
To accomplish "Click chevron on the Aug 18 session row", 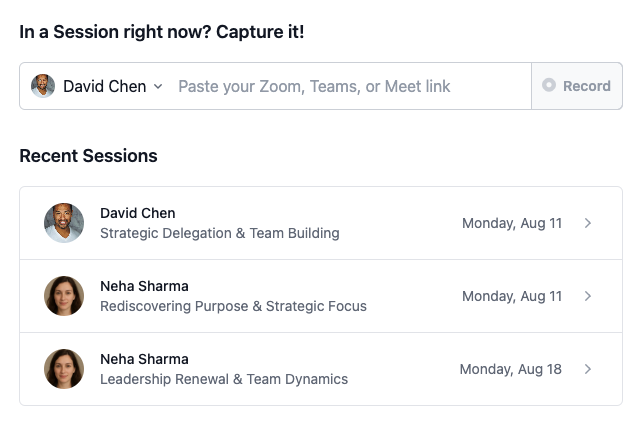I will [x=588, y=369].
